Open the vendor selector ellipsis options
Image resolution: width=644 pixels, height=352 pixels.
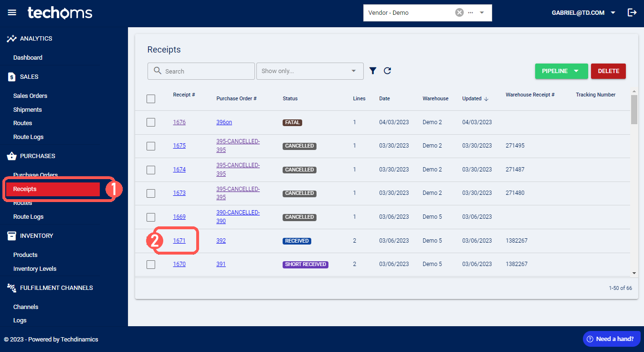(x=471, y=13)
